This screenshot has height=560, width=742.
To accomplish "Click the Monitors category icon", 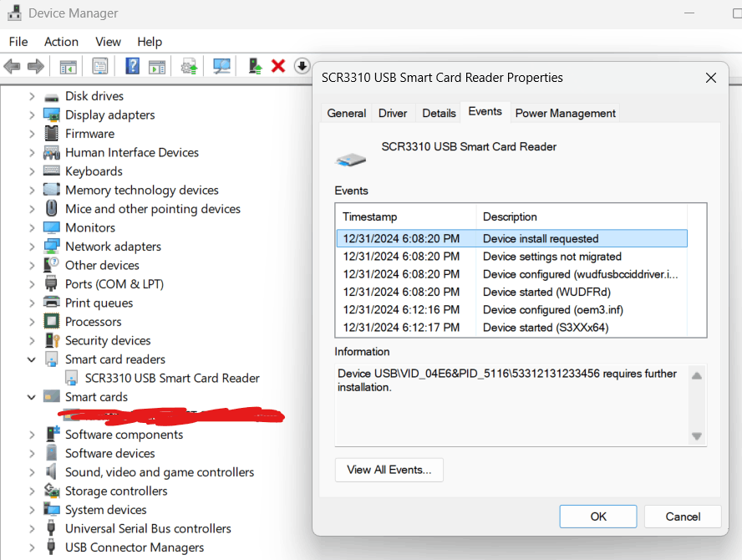I will [x=52, y=227].
